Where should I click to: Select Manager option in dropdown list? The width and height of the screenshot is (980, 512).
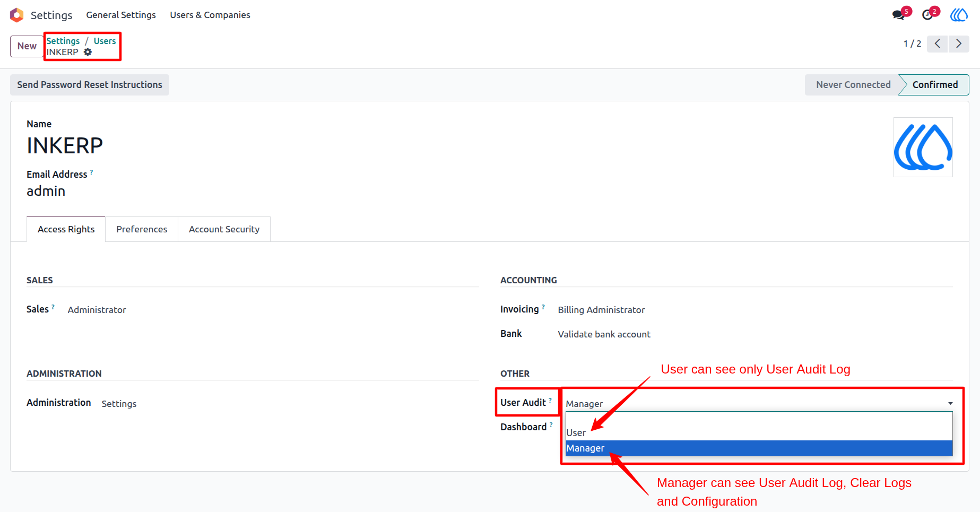(x=759, y=448)
